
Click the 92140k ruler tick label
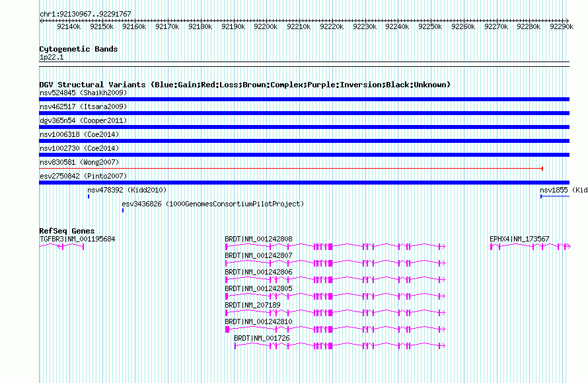(x=69, y=26)
